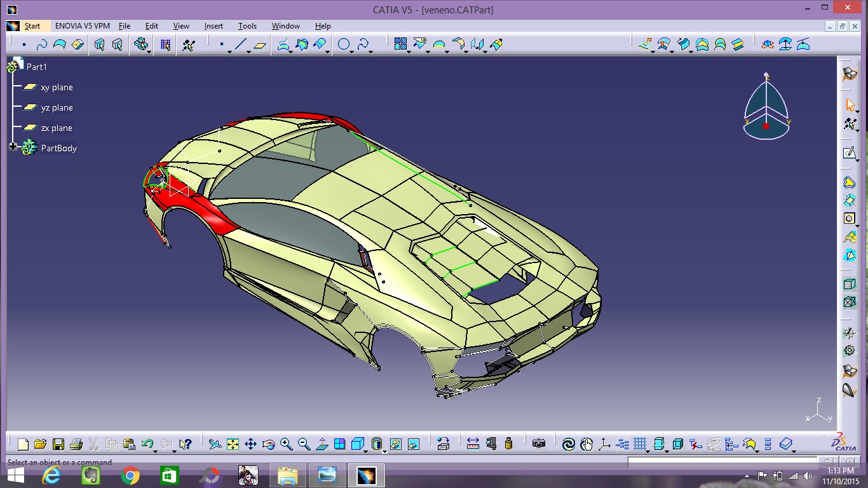Open the Line tool dropdown arrow
Viewport: 868px width, 488px height.
click(x=248, y=51)
